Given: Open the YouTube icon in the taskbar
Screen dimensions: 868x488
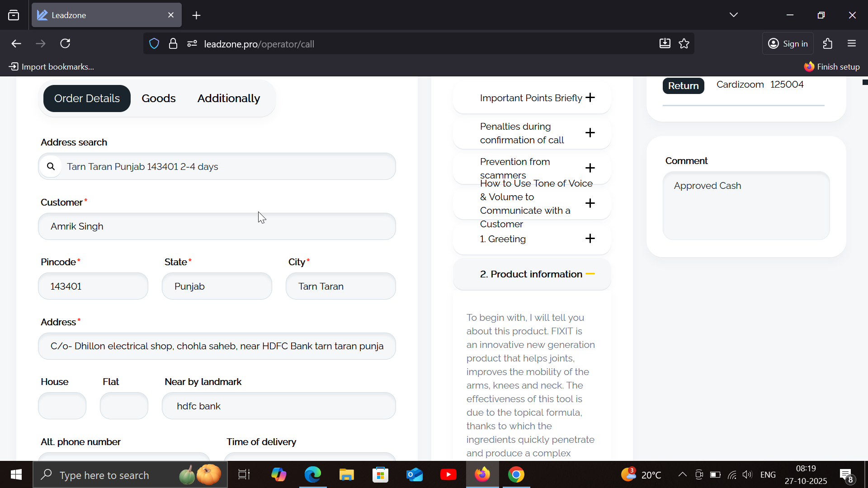Looking at the screenshot, I should coord(448,474).
